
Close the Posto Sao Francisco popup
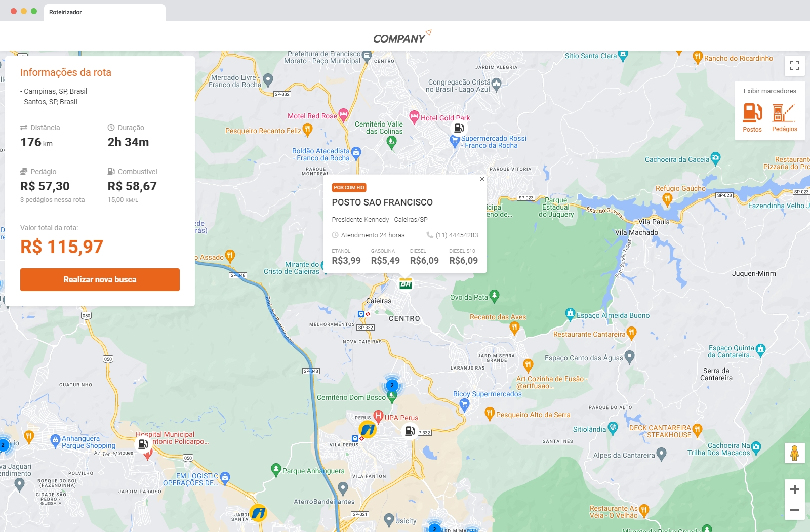tap(482, 179)
